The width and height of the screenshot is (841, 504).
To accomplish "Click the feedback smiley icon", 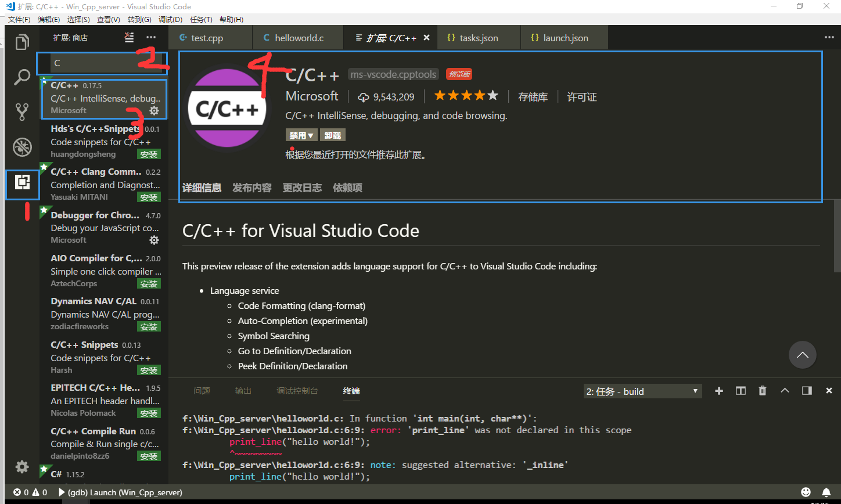I will (806, 492).
